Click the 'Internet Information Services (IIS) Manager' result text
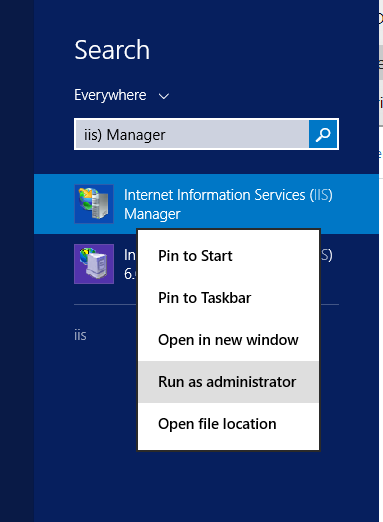 click(228, 204)
